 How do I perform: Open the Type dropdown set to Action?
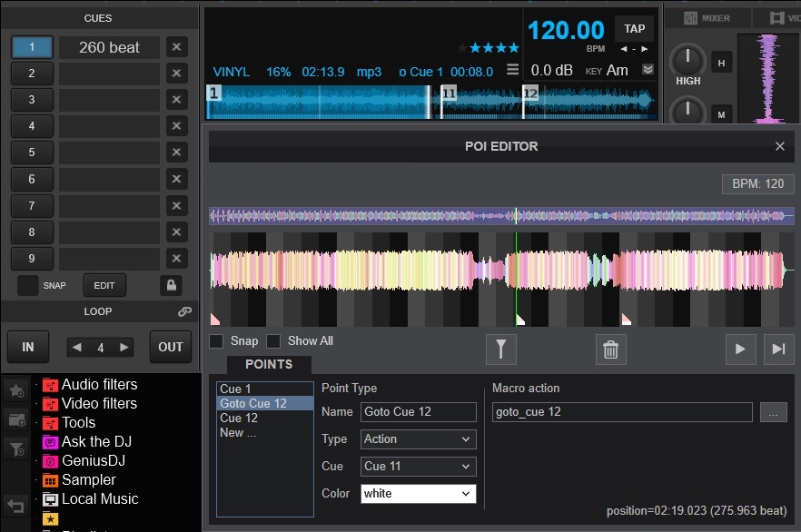point(418,439)
